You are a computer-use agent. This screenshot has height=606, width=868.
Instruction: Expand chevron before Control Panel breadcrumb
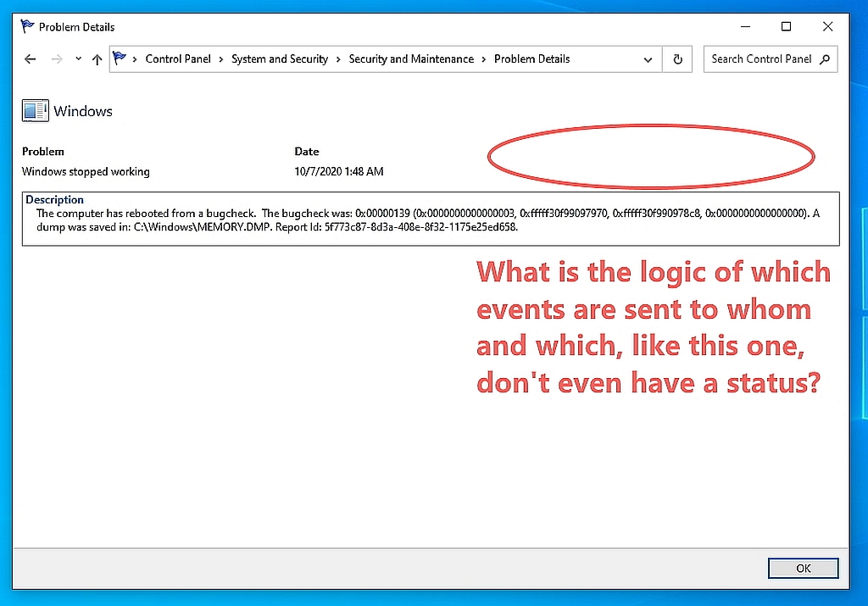pos(135,59)
